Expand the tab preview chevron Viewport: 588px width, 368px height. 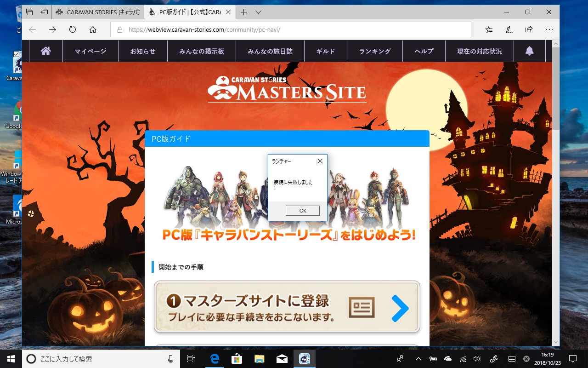[259, 12]
